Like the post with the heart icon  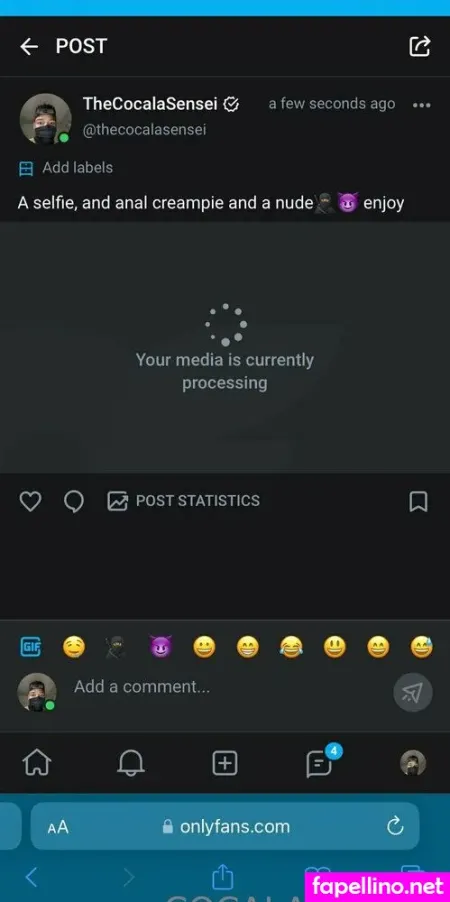[x=30, y=501]
